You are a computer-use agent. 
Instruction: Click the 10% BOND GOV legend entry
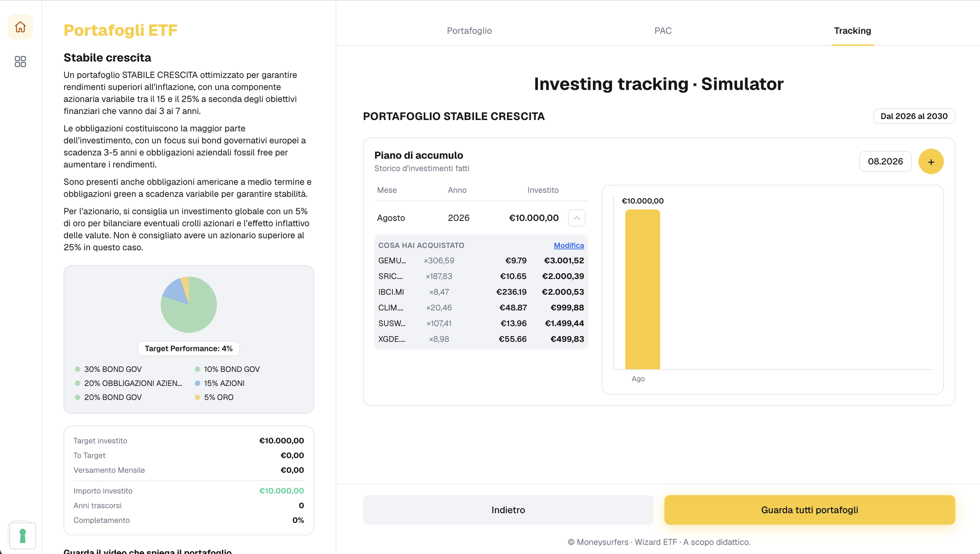(x=227, y=369)
